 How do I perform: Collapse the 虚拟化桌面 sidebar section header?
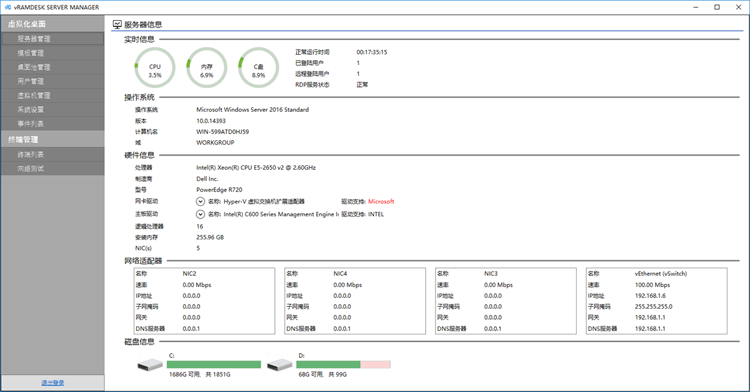(x=53, y=24)
